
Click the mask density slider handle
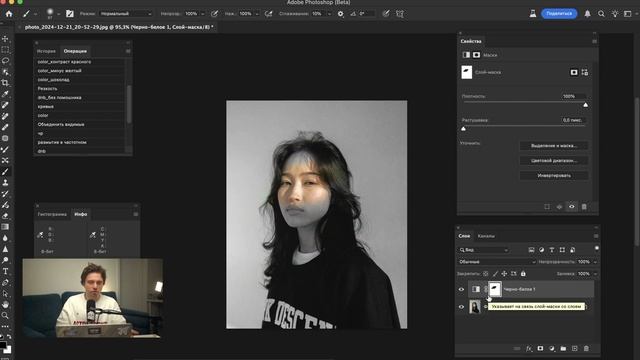[x=586, y=105]
